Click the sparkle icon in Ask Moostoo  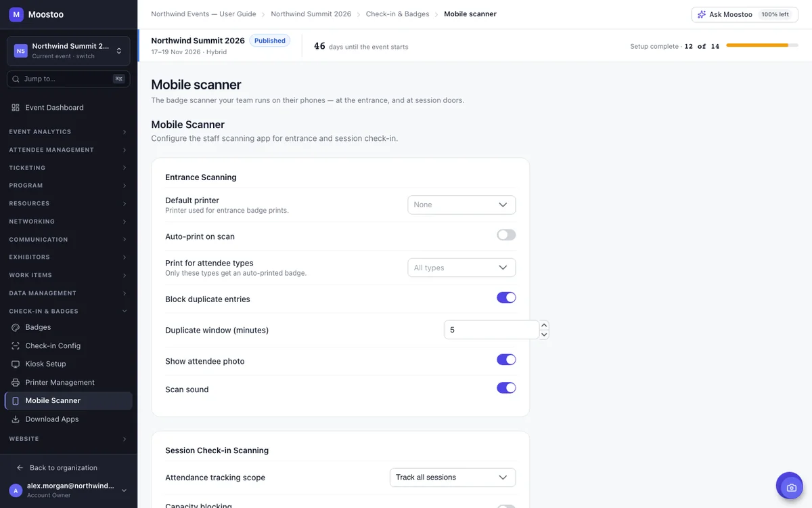(702, 14)
